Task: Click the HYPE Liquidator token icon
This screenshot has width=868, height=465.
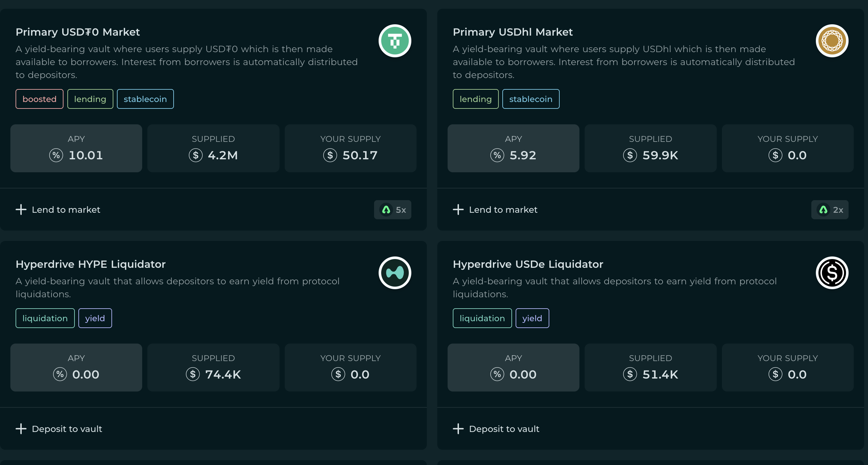Action: pyautogui.click(x=394, y=273)
